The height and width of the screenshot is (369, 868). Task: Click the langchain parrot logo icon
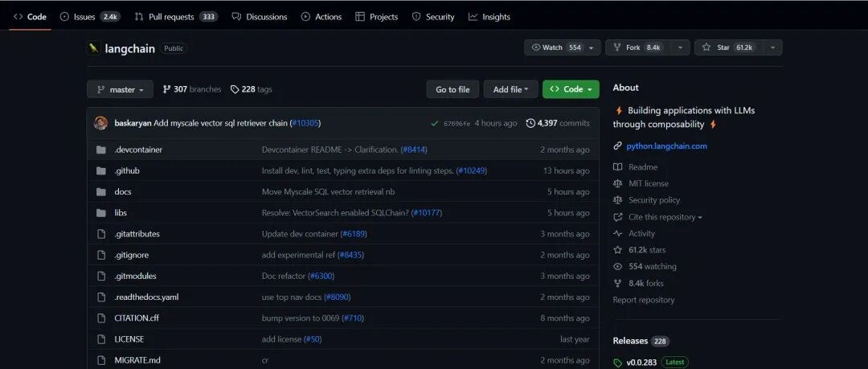[93, 48]
